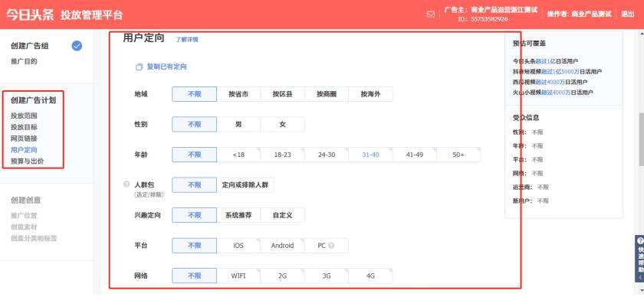644x297 pixels.
Task: Click the question icon next to PC
Action: pyautogui.click(x=331, y=246)
